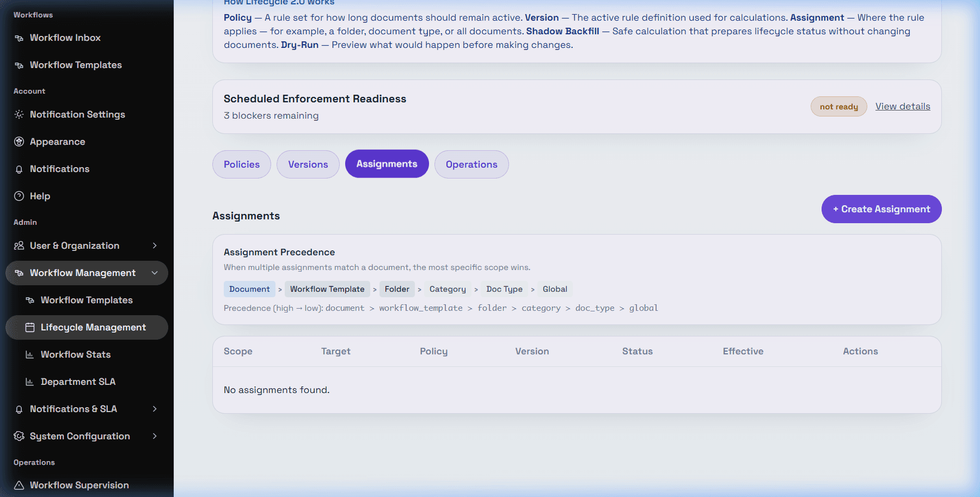The image size is (980, 497).
Task: Click the nested Workflow Templates icon
Action: (30, 300)
